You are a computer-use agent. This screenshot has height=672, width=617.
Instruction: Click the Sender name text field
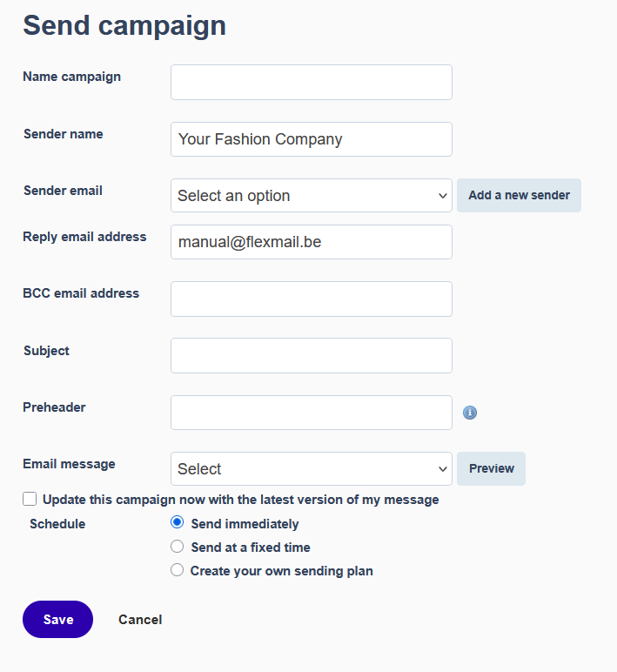(312, 139)
